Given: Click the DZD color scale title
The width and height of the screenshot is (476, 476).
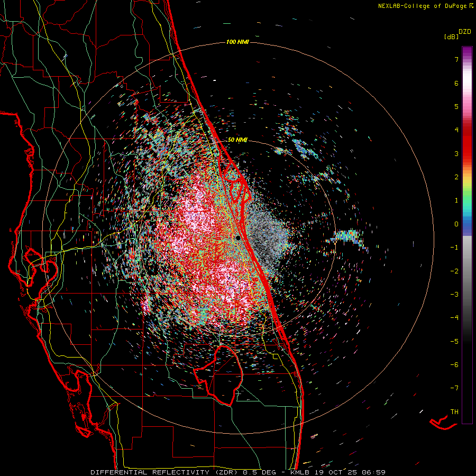Looking at the screenshot, I should (465, 32).
